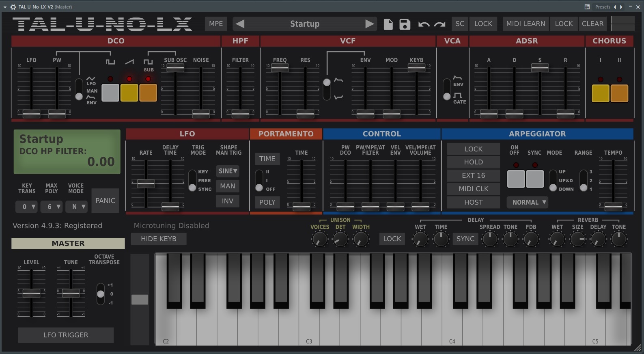Click the MPE button

216,24
